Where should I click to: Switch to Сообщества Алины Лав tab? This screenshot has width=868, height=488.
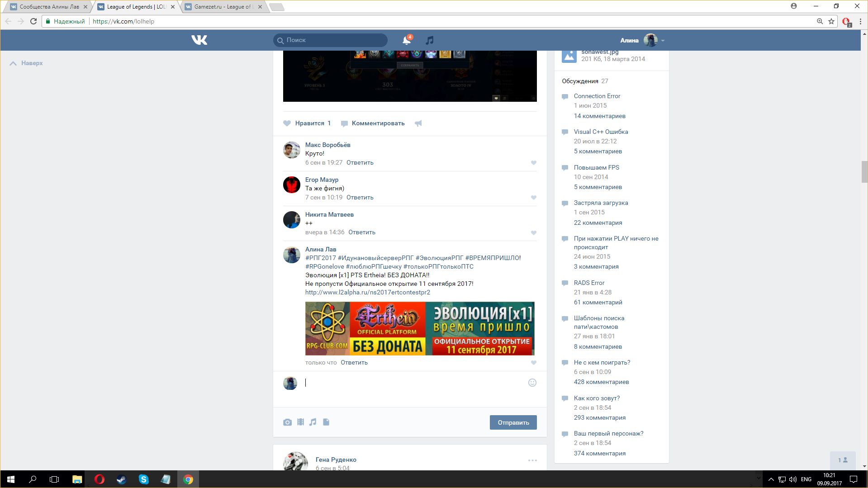point(49,7)
